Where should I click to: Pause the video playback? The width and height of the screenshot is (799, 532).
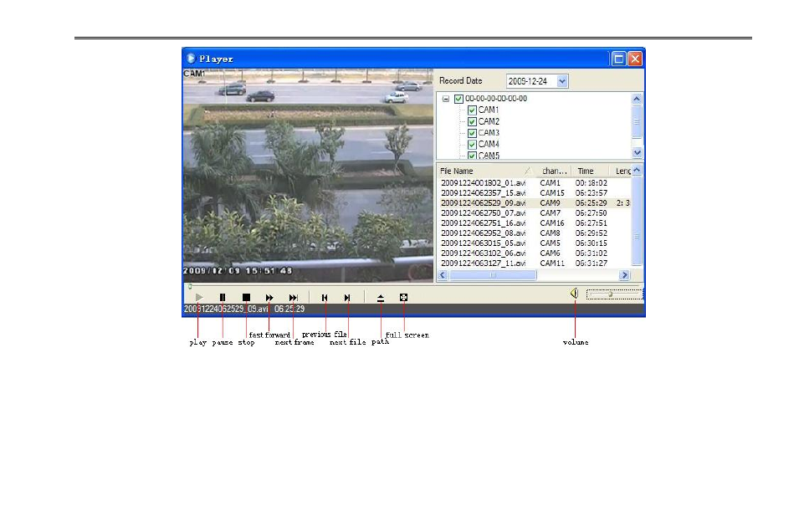223,297
